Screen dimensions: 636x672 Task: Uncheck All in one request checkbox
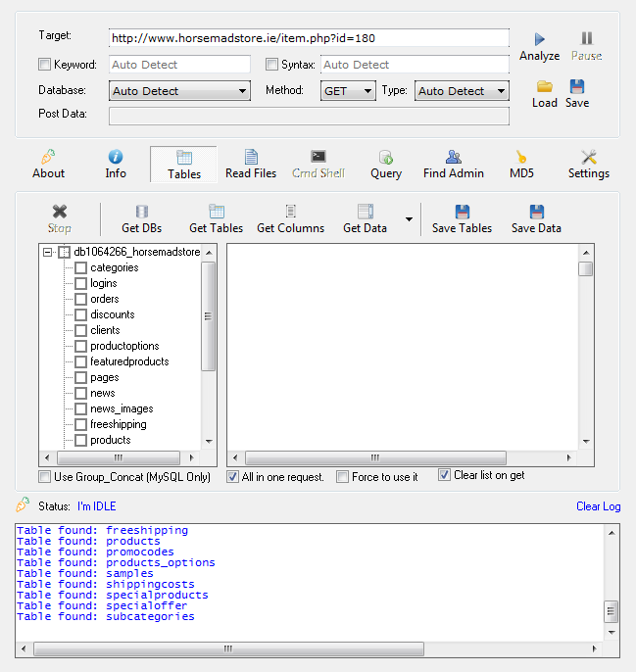(x=232, y=476)
